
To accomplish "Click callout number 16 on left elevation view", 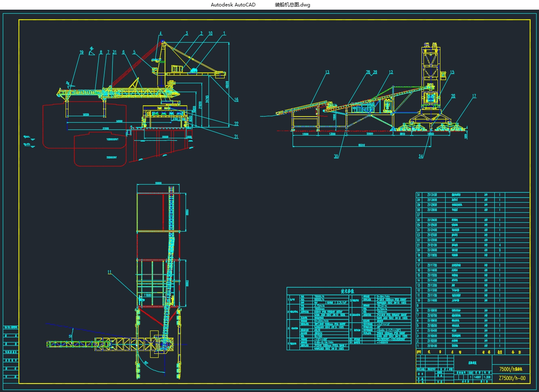I will coord(236,100).
